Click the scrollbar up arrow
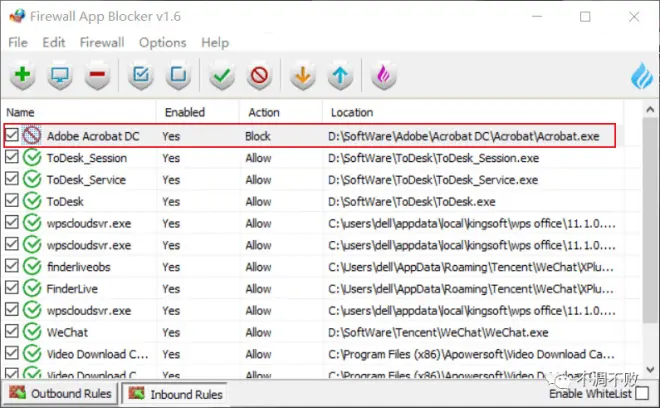This screenshot has width=660, height=408. tap(650, 109)
